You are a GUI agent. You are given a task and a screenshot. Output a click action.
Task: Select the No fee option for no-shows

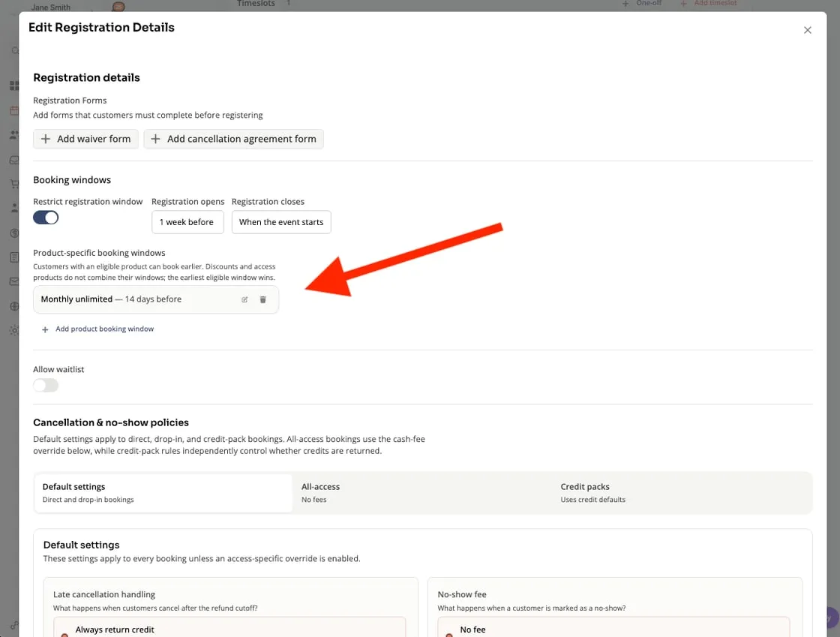pos(613,628)
